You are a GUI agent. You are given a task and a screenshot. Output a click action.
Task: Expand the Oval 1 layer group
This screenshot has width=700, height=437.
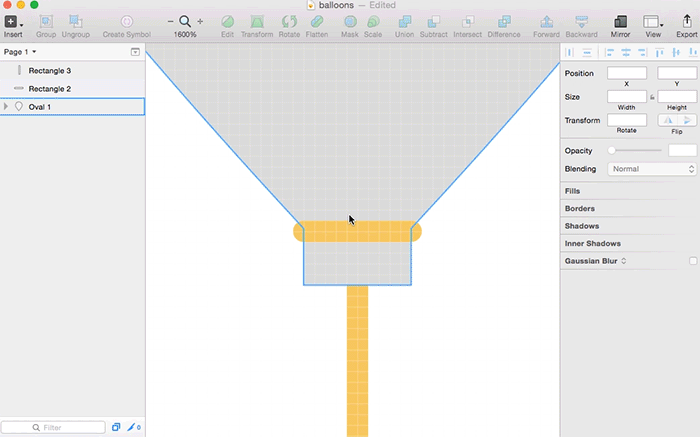(x=6, y=106)
